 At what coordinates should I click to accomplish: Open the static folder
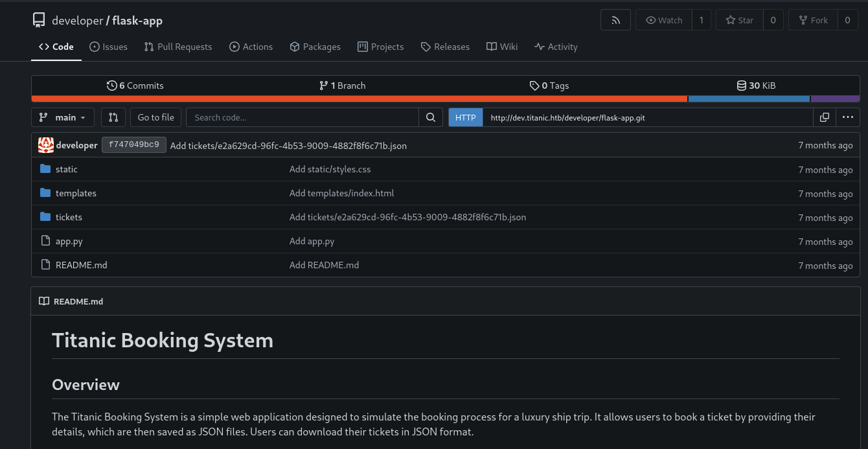click(67, 169)
